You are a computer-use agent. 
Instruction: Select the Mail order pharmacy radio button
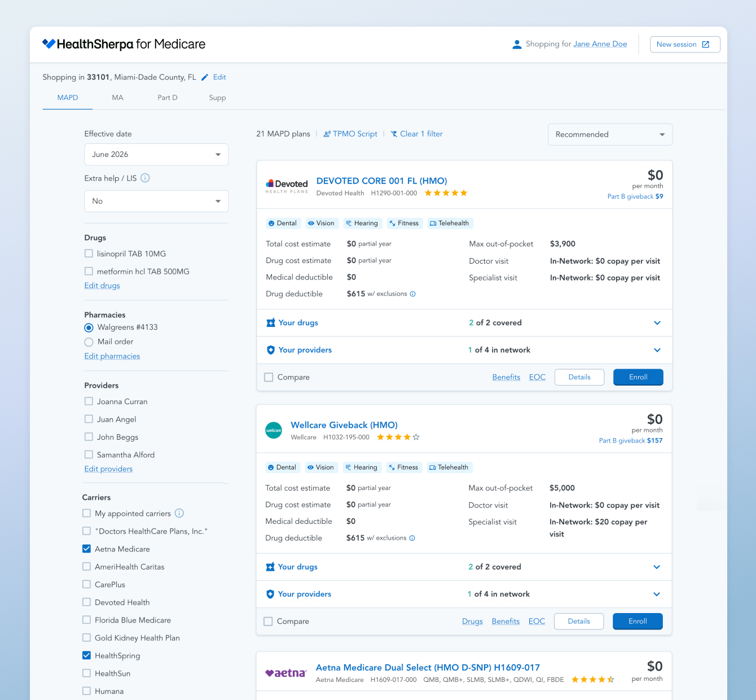coord(89,342)
